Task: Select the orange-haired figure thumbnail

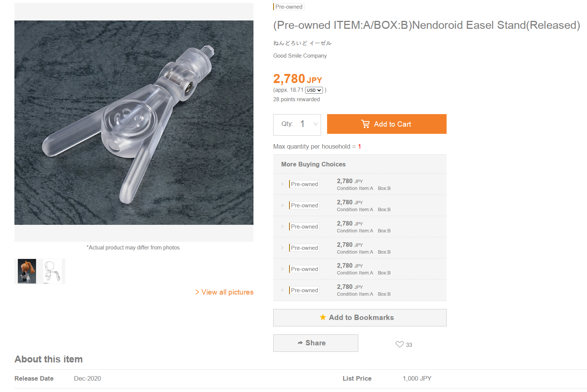Action: point(27,271)
